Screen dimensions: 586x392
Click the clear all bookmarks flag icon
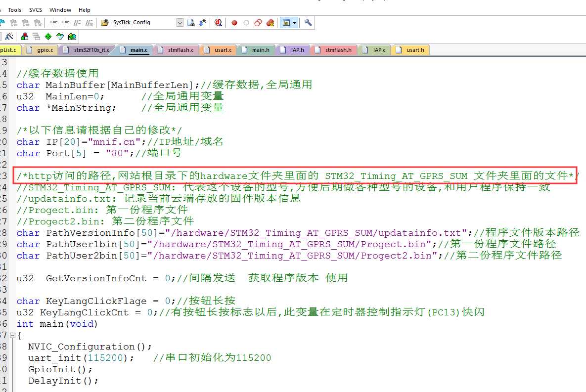(x=38, y=23)
